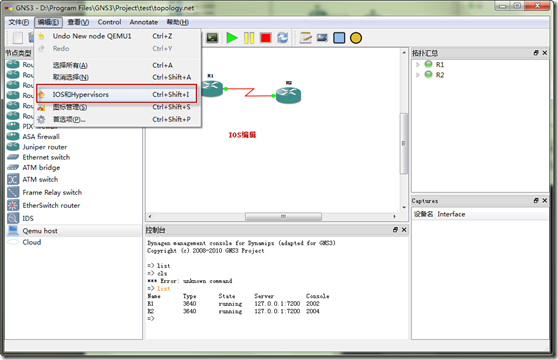Viewport: 558px width, 360px height.
Task: Select the yellow draw ellipse tool
Action: pyautogui.click(x=356, y=38)
